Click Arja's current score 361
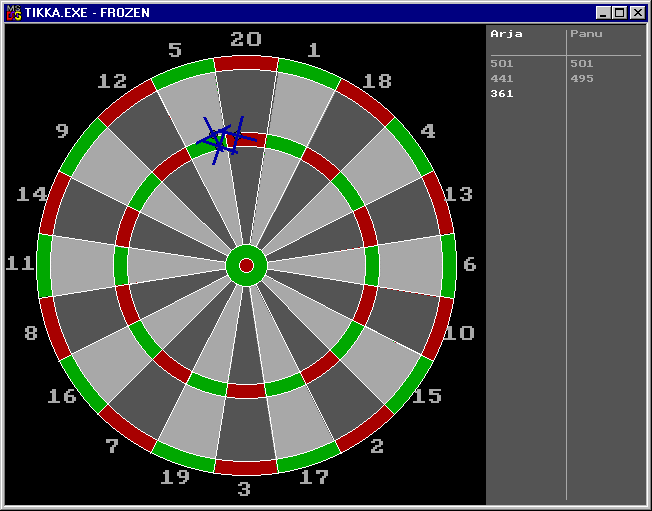Image resolution: width=652 pixels, height=511 pixels. coord(502,94)
